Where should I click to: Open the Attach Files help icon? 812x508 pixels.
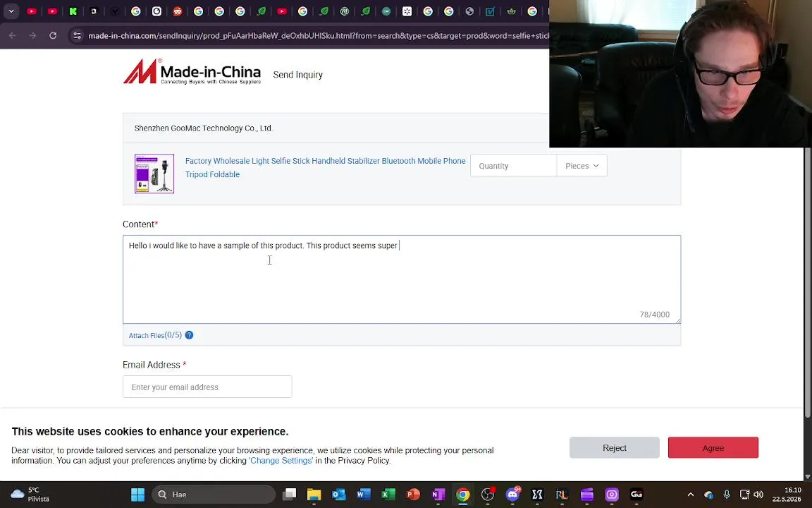189,335
